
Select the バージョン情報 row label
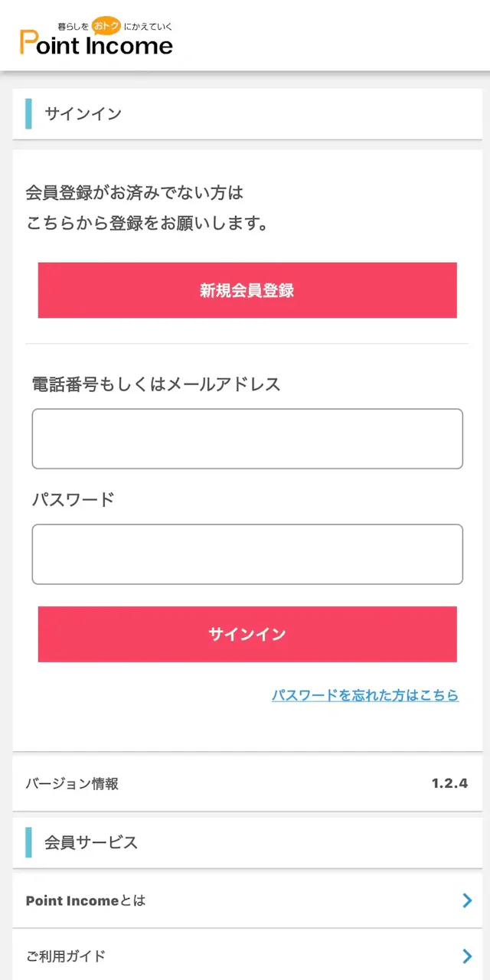click(x=72, y=783)
